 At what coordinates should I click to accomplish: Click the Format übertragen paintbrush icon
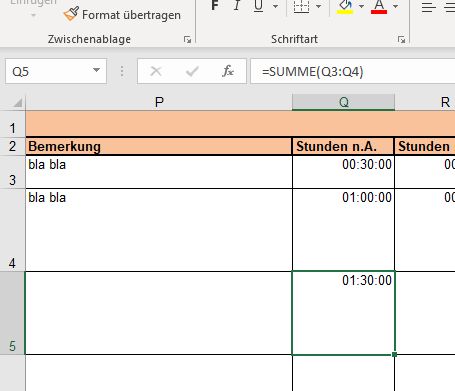point(71,14)
